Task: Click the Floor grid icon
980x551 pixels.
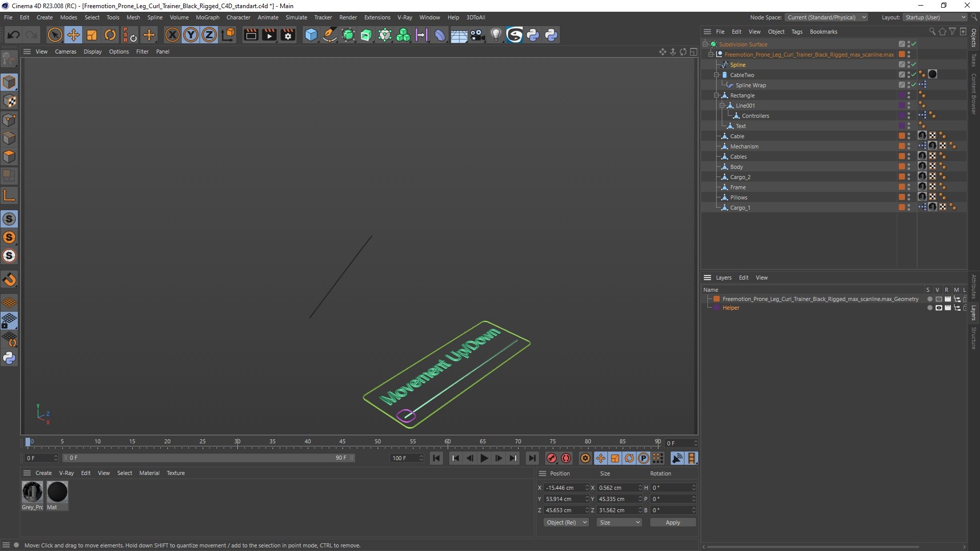Action: pyautogui.click(x=458, y=35)
